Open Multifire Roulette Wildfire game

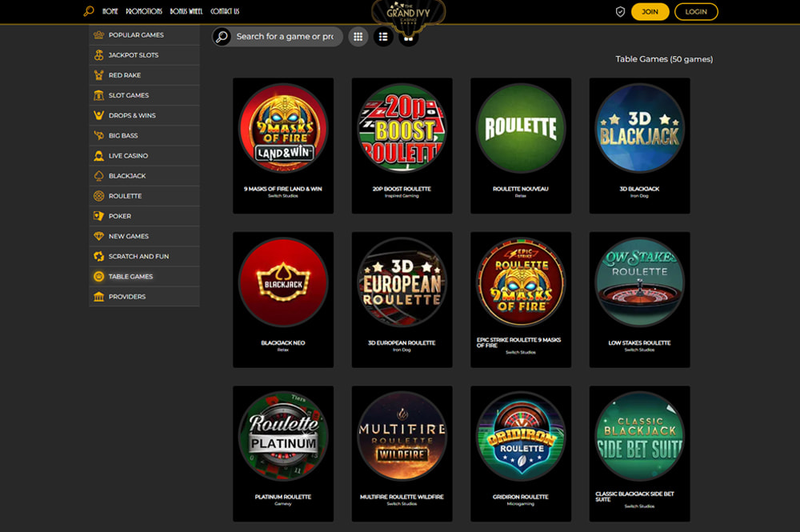point(402,454)
